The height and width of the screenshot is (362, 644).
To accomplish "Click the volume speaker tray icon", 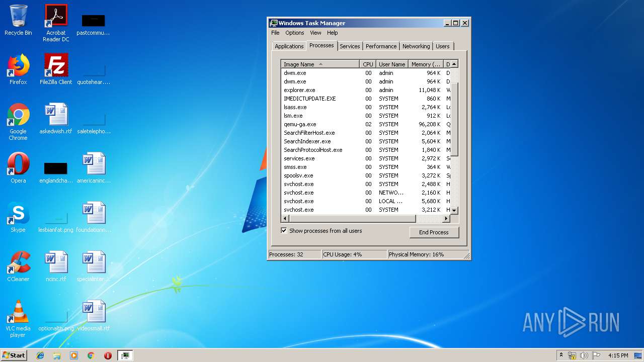I will [584, 355].
